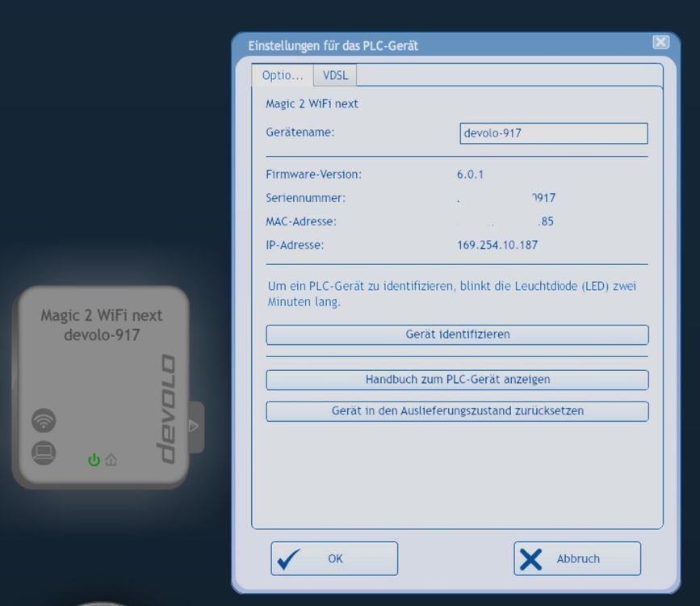Open the VDSL tab
Image resolution: width=700 pixels, height=606 pixels.
click(x=335, y=75)
